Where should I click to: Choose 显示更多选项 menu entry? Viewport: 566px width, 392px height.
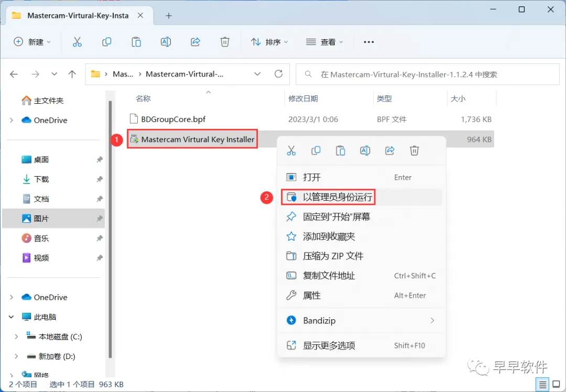click(x=361, y=345)
